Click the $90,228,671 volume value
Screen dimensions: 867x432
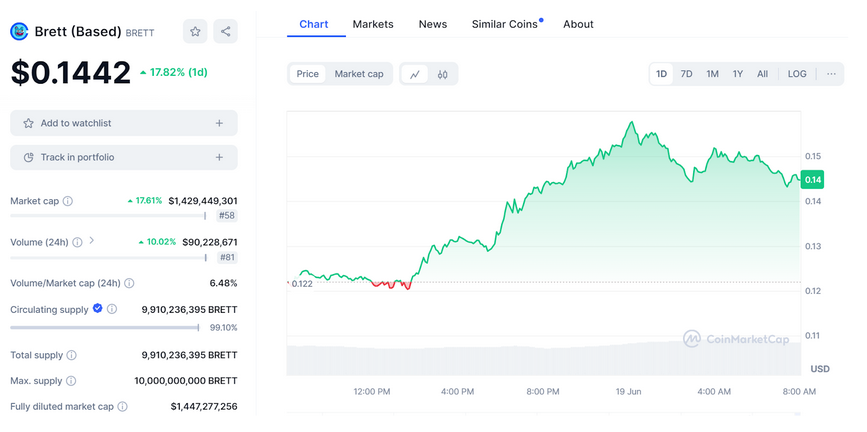(x=210, y=242)
